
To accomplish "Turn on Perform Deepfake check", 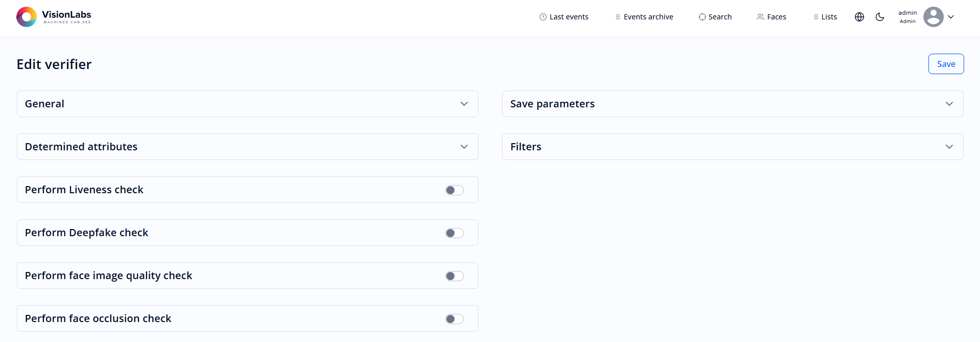I will (453, 233).
